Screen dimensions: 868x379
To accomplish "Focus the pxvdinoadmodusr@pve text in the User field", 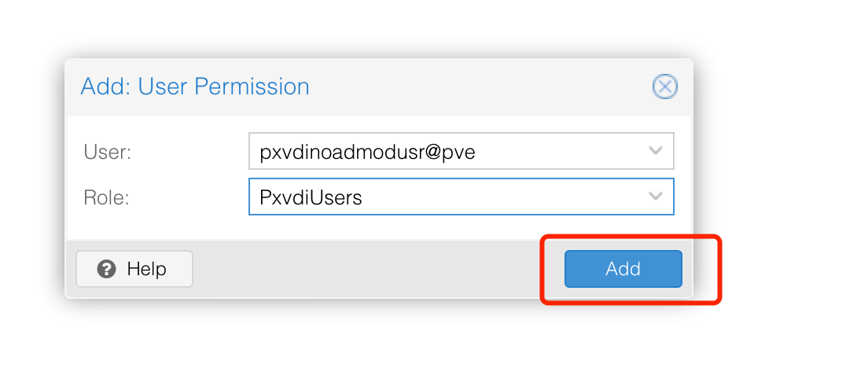I will click(368, 152).
